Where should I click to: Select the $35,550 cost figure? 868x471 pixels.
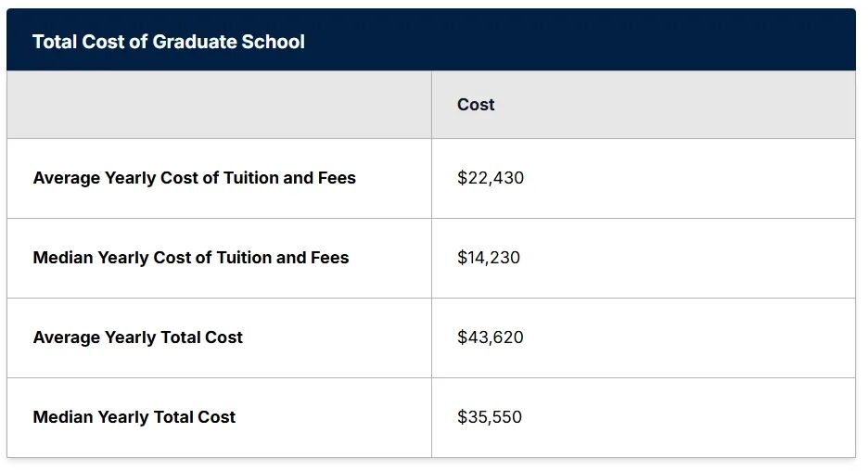pos(489,417)
